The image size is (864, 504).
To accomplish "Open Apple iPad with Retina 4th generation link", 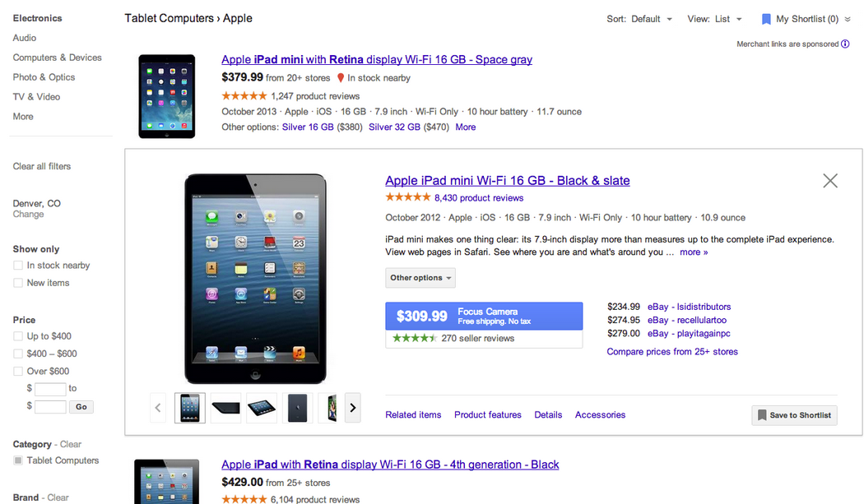I will click(x=390, y=465).
